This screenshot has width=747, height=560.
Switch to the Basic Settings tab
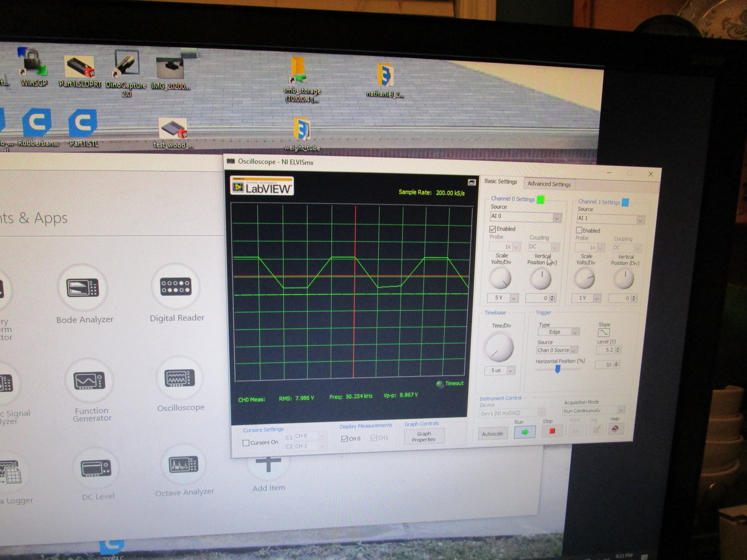click(500, 182)
